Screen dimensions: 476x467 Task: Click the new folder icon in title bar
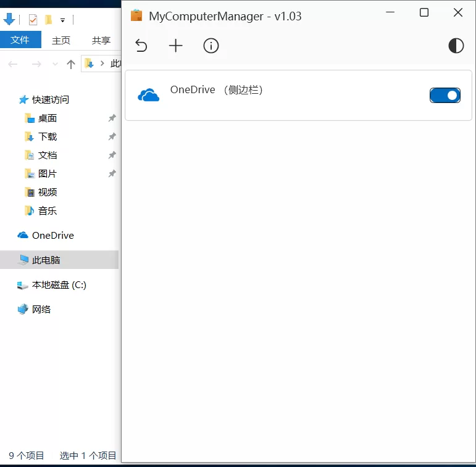tap(48, 20)
